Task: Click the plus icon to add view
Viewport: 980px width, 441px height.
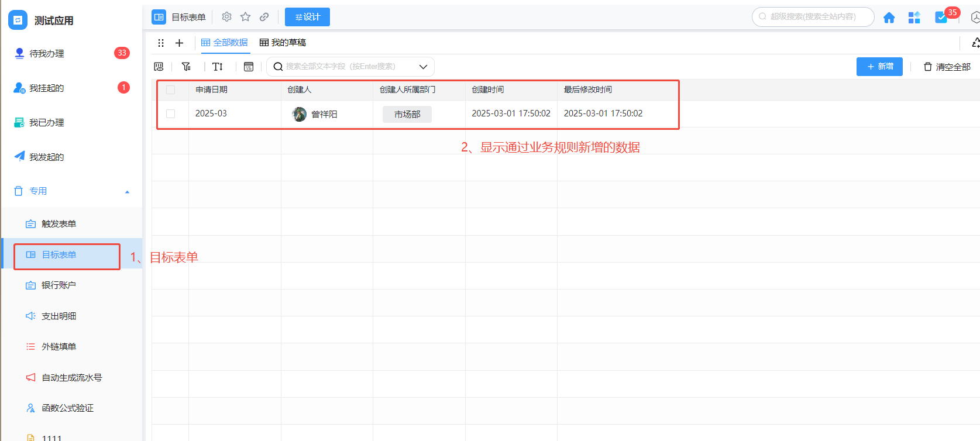Action: (179, 43)
